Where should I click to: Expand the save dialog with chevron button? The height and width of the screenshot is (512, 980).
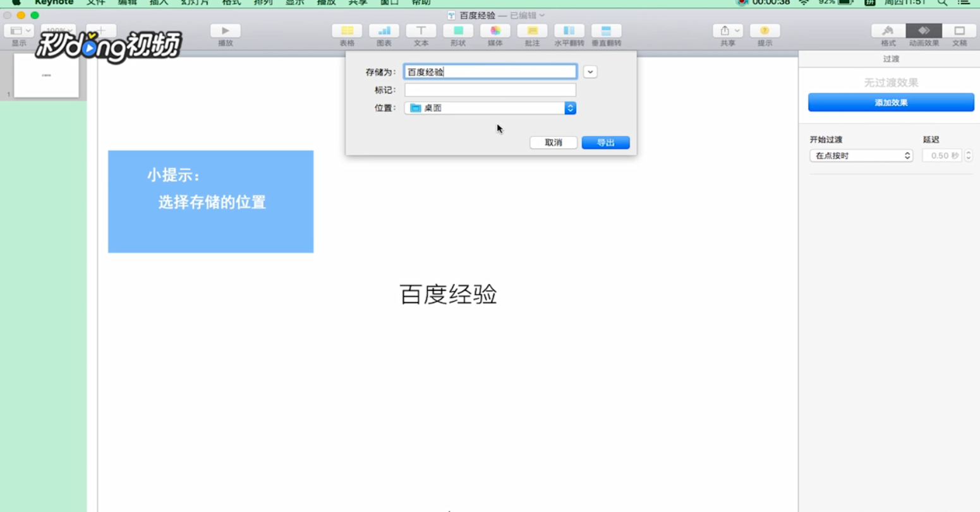click(x=590, y=72)
